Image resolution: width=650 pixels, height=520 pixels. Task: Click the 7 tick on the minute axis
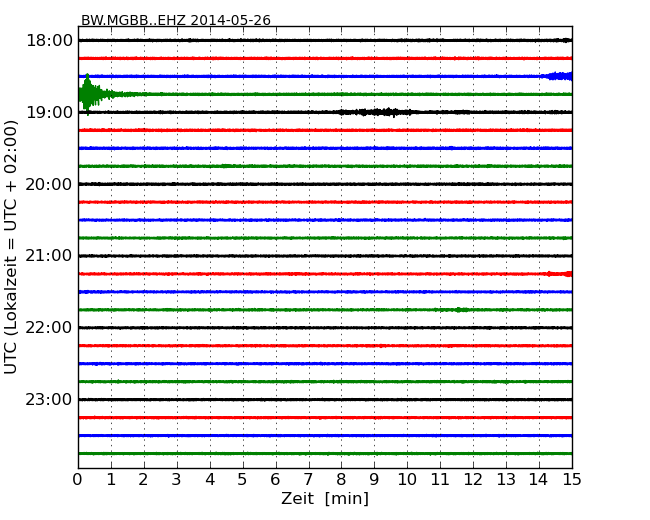[308, 479]
